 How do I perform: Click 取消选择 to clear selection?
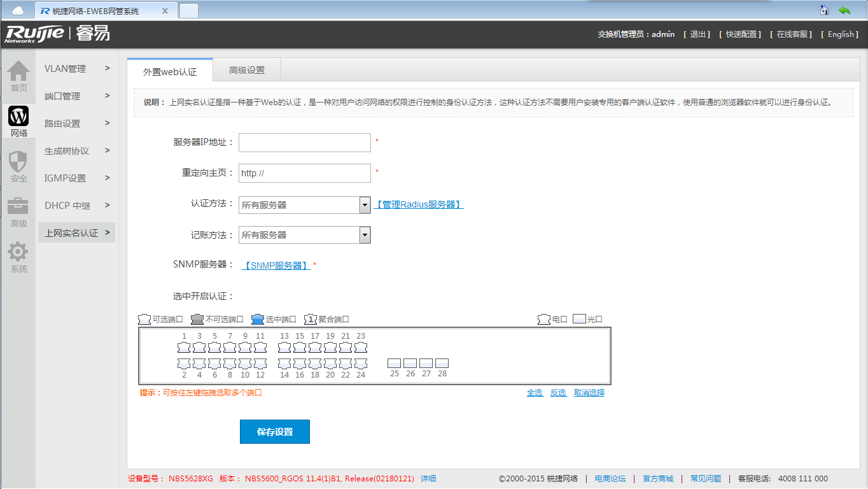pos(589,393)
